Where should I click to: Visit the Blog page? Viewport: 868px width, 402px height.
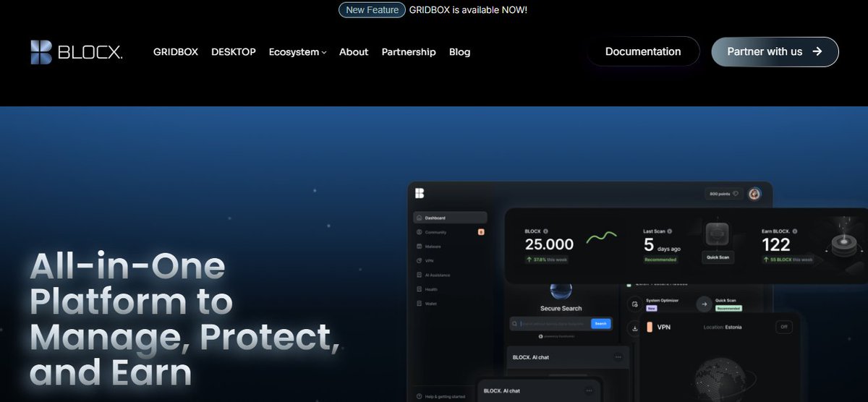pos(459,52)
